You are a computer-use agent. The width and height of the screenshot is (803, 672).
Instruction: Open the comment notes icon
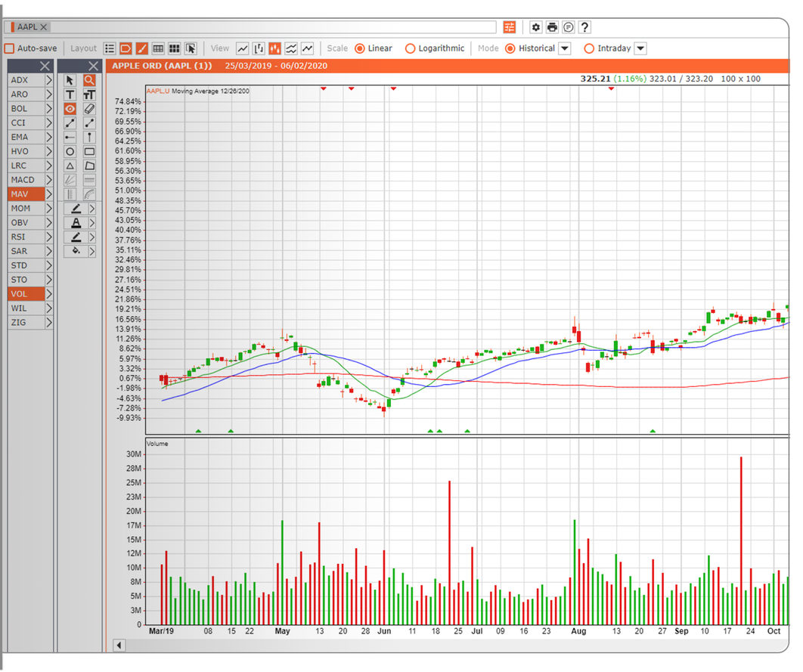coord(569,27)
